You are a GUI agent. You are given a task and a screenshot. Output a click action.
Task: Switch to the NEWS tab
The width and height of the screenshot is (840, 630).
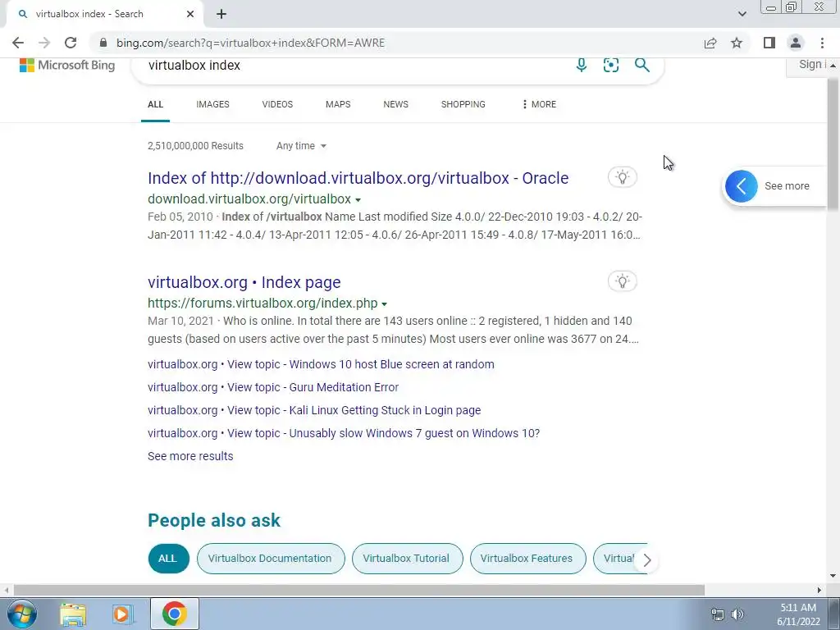(396, 104)
